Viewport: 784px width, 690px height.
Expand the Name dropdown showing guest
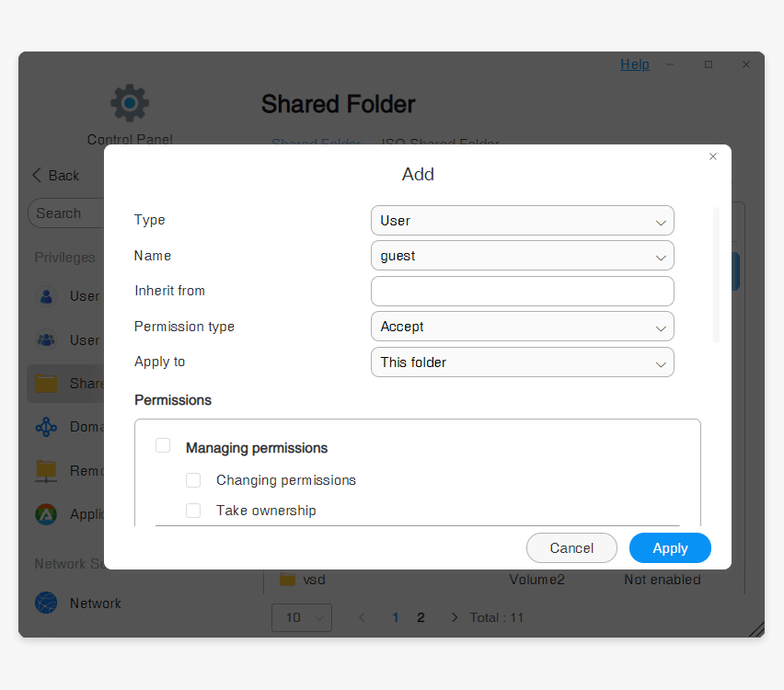522,256
